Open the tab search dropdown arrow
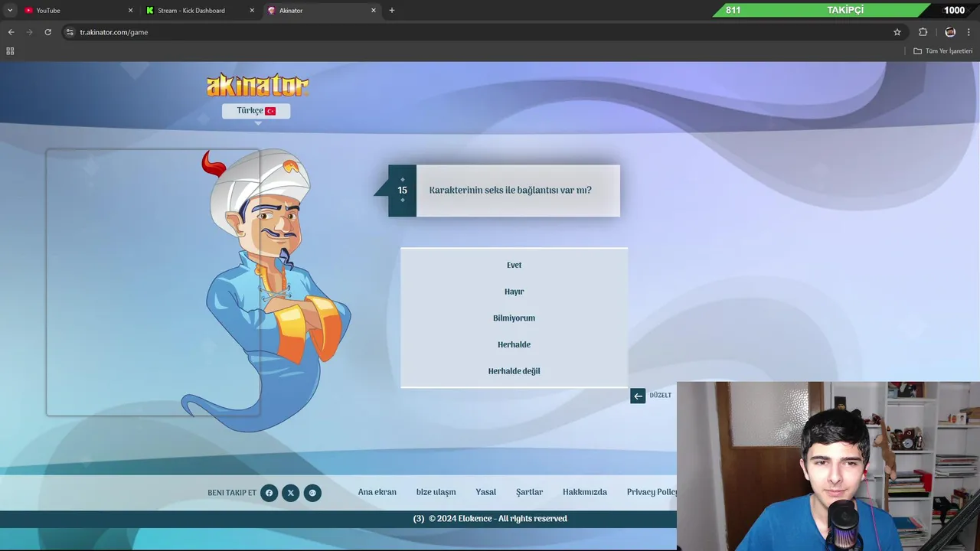 10,11
